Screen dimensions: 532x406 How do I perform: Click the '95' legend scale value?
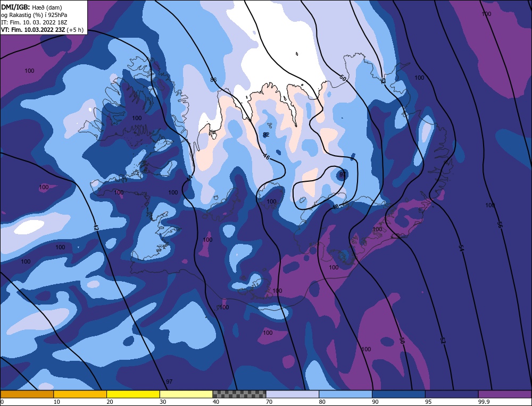coord(428,402)
